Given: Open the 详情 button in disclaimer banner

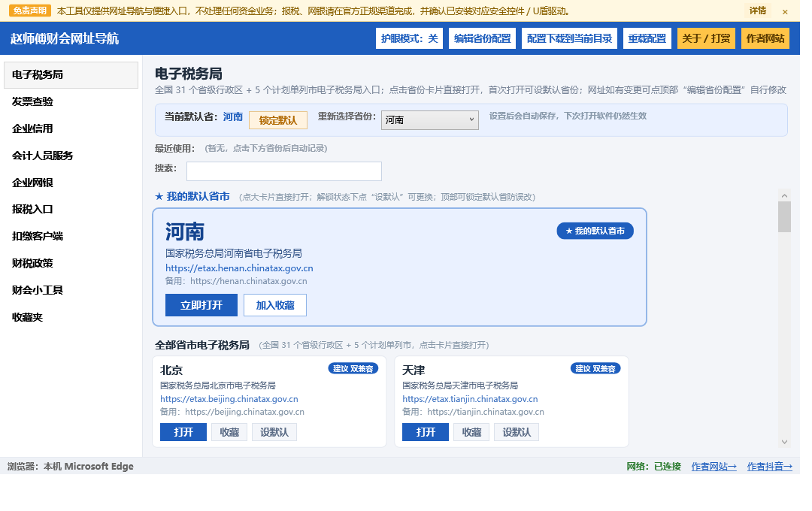Looking at the screenshot, I should (758, 11).
